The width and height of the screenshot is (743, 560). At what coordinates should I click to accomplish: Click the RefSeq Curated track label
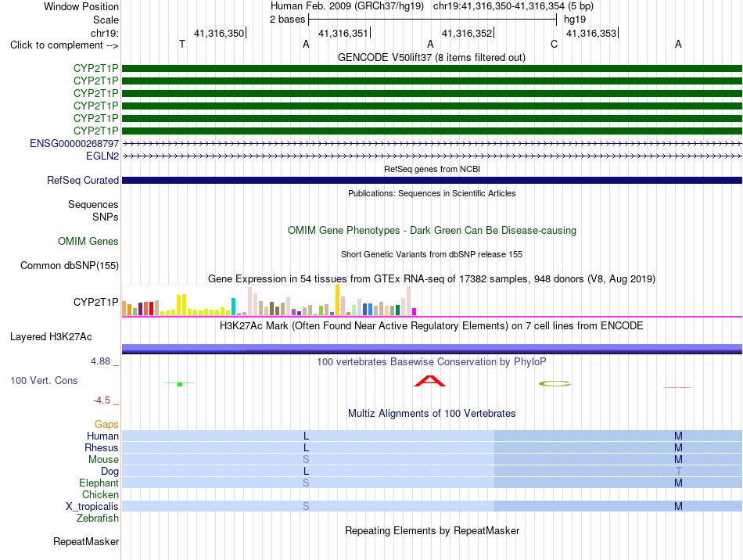tap(83, 180)
